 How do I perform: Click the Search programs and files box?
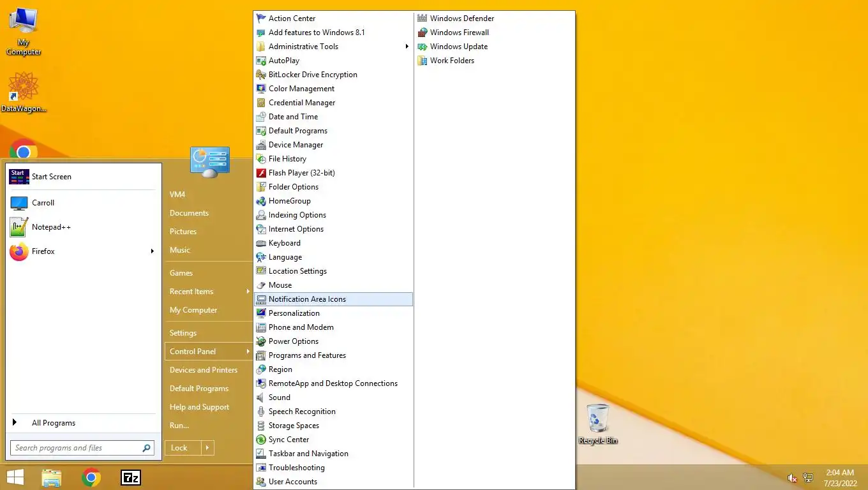pyautogui.click(x=82, y=448)
